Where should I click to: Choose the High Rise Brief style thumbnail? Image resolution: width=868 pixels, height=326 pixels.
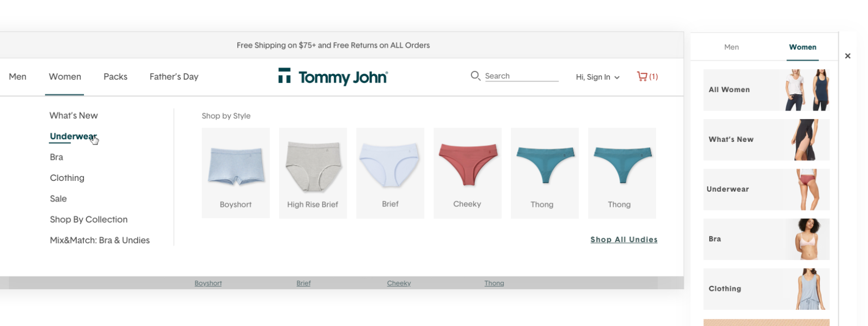tap(313, 173)
